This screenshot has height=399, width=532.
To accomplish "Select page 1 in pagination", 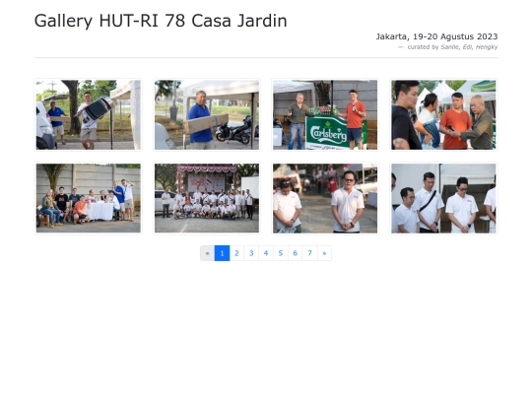I will pyautogui.click(x=222, y=253).
